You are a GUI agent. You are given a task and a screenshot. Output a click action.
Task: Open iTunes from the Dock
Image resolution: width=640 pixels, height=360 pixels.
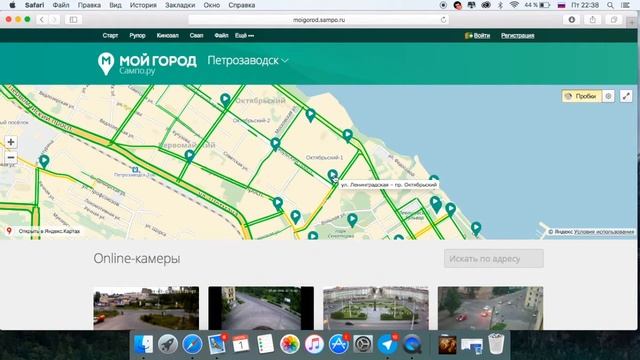[314, 344]
